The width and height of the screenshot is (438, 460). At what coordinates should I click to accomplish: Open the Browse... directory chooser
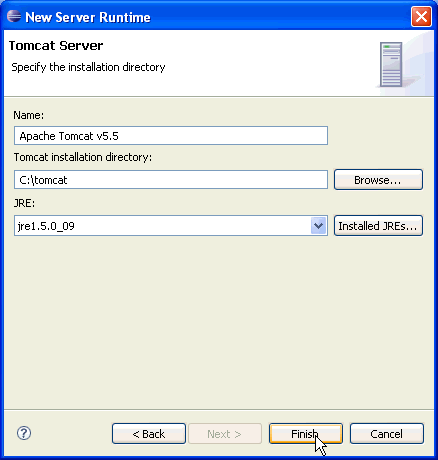[x=378, y=180]
